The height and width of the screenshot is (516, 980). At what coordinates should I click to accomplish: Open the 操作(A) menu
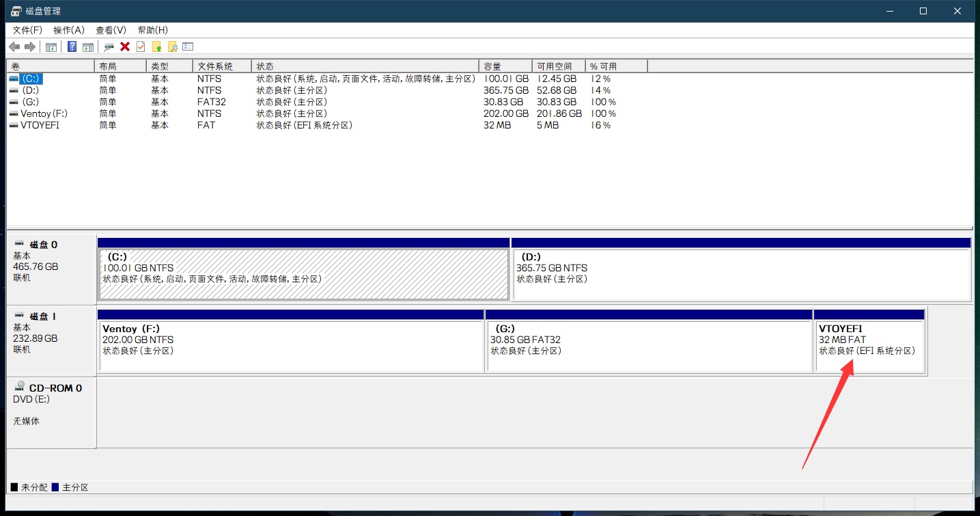pyautogui.click(x=69, y=30)
